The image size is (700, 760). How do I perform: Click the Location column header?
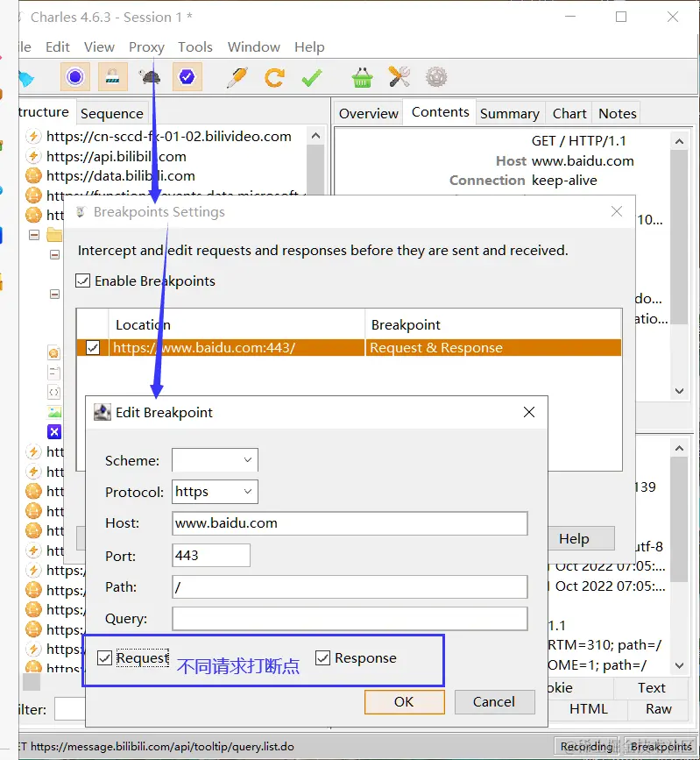coord(237,324)
